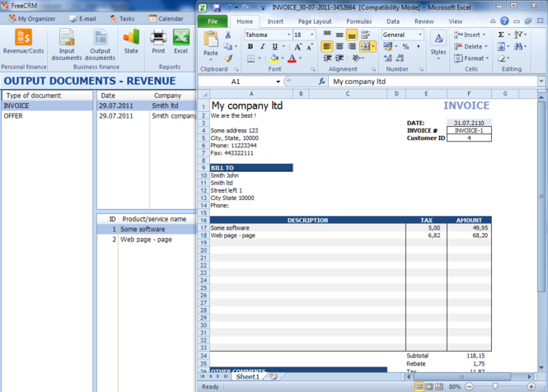Image resolution: width=548 pixels, height=392 pixels.
Task: Open the General number format dropdown
Action: pos(420,35)
